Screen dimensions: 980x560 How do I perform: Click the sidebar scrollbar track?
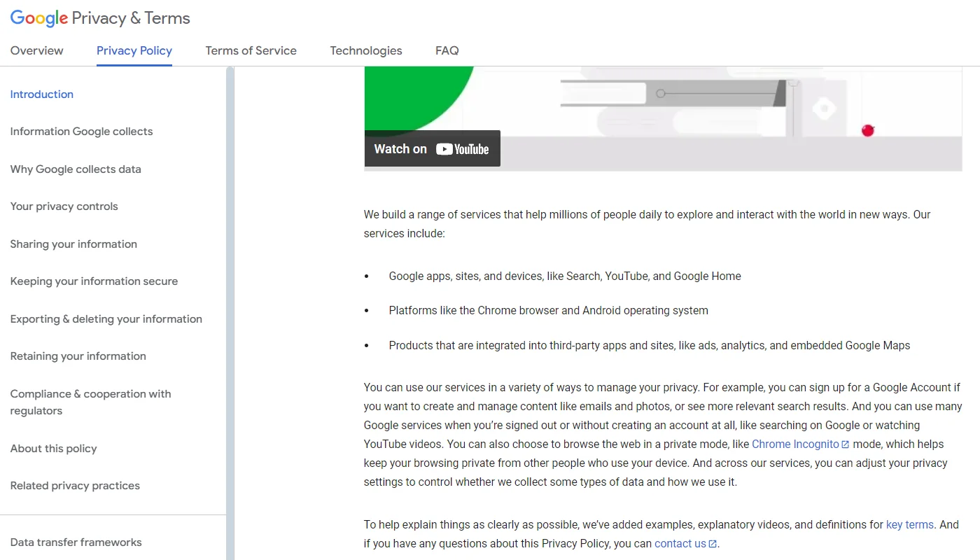click(x=231, y=280)
